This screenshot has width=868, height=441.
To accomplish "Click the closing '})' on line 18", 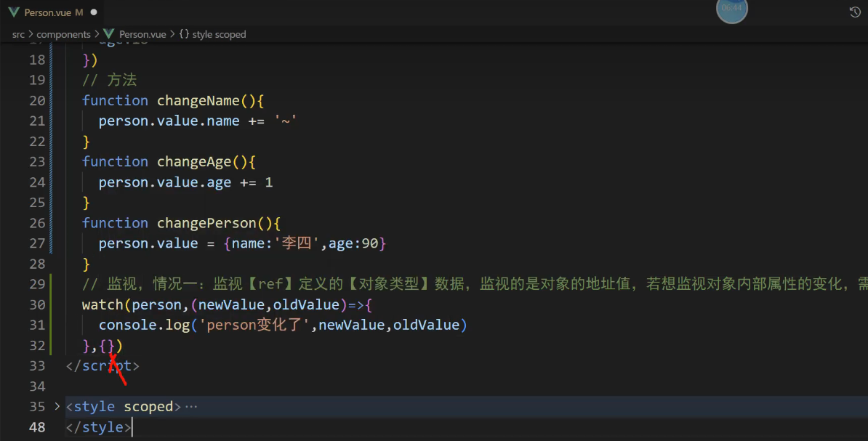I will (90, 60).
